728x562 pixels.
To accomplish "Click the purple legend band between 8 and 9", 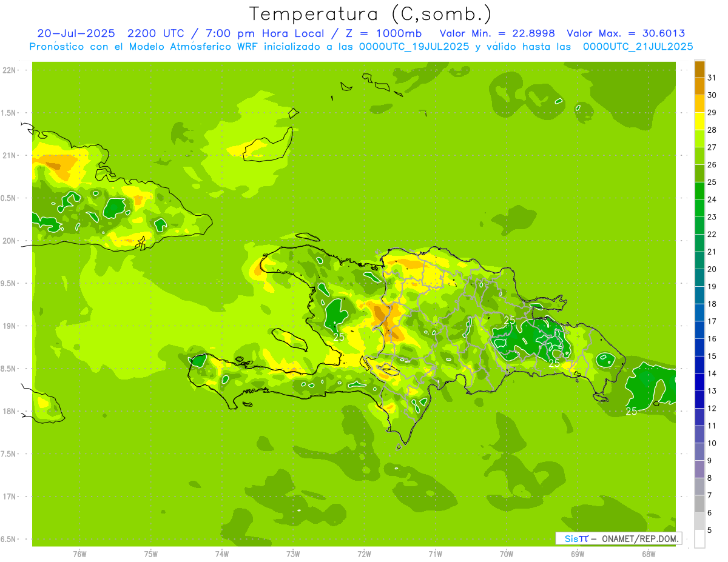I will pos(699,469).
